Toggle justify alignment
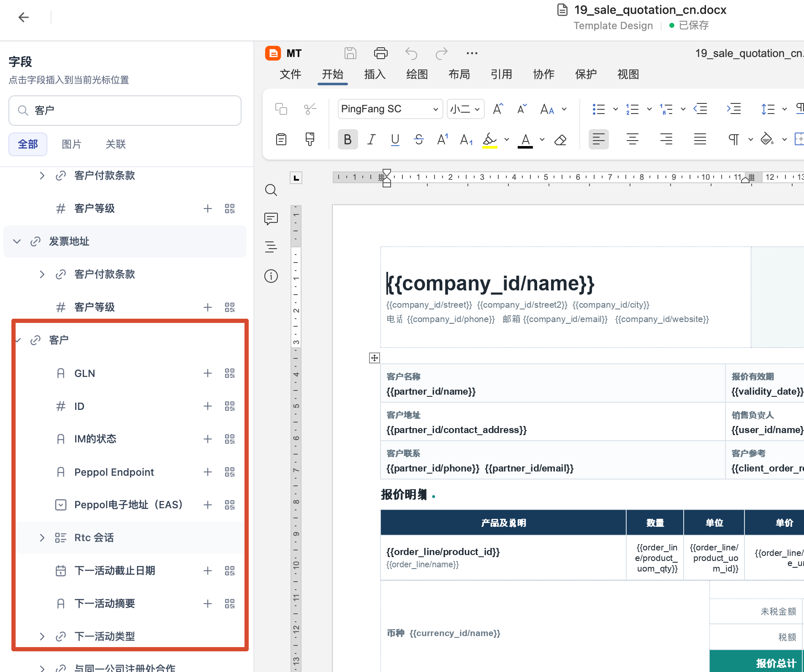 (x=700, y=139)
